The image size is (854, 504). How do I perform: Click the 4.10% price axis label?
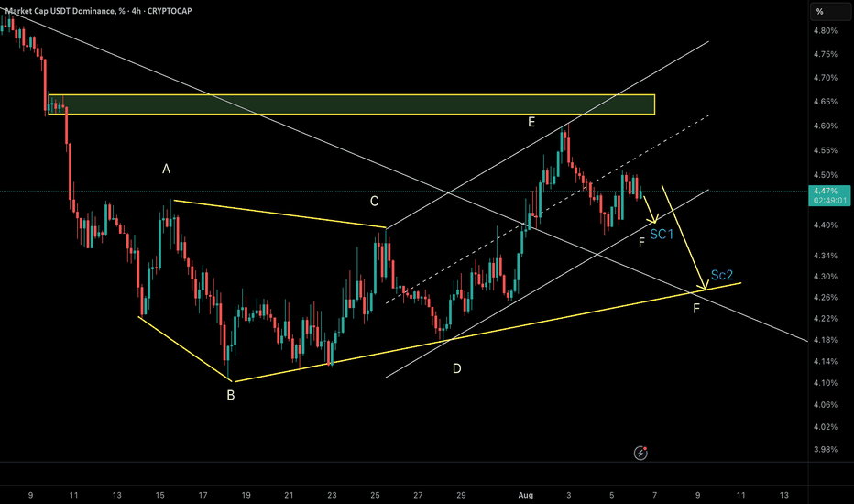click(x=825, y=383)
